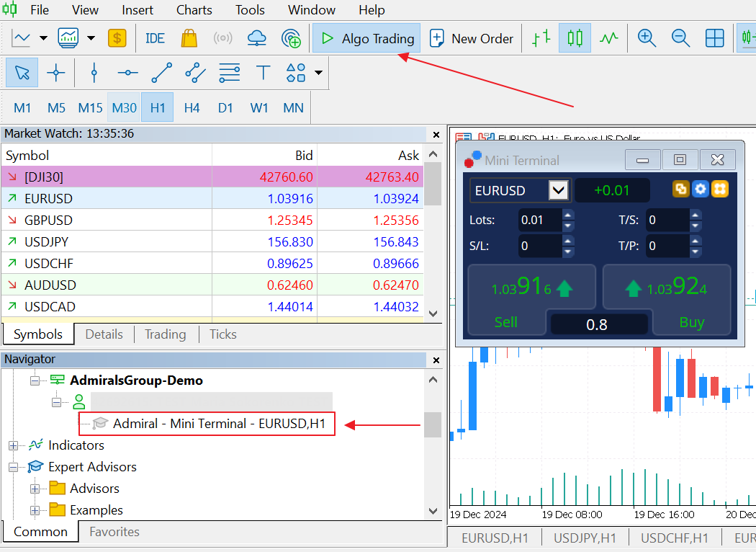This screenshot has width=756, height=552.
Task: Select the D1 timeframe
Action: pos(225,107)
